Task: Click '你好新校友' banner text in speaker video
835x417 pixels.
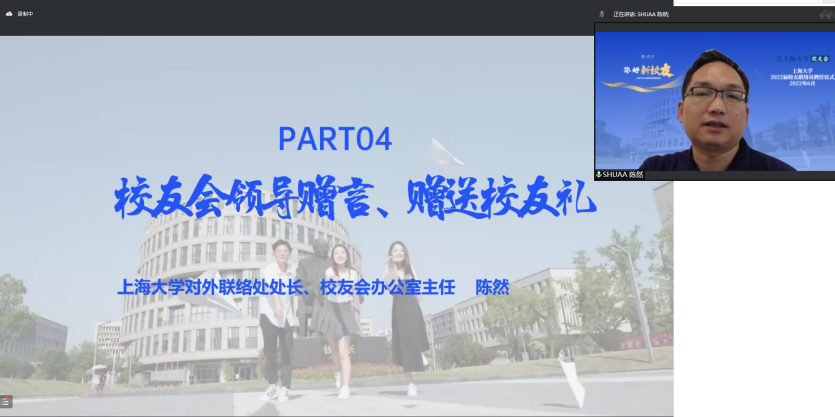Action: 649,70
